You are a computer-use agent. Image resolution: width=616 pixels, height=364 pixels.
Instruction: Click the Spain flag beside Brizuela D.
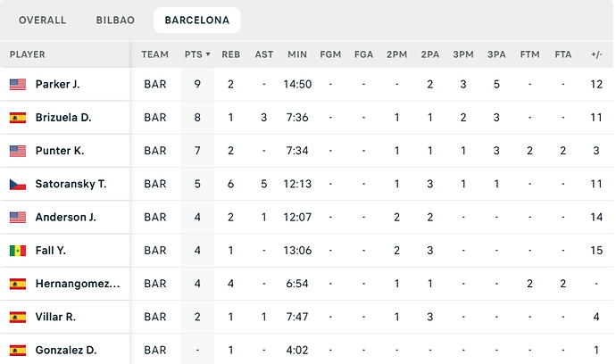(x=18, y=118)
